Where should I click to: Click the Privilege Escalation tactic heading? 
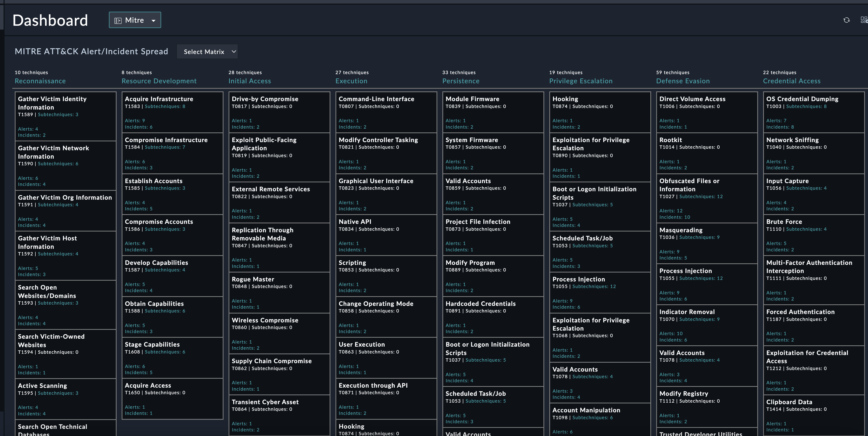(581, 81)
